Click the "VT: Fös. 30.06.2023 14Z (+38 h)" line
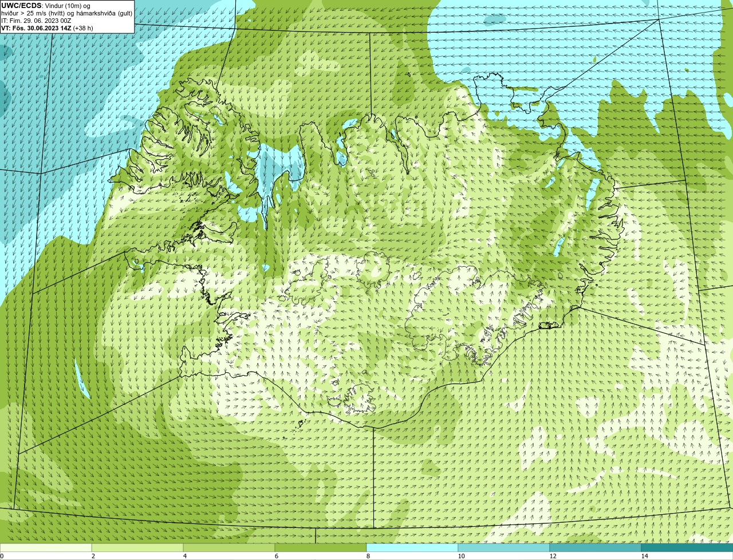This screenshot has height=560, width=733. pyautogui.click(x=47, y=28)
